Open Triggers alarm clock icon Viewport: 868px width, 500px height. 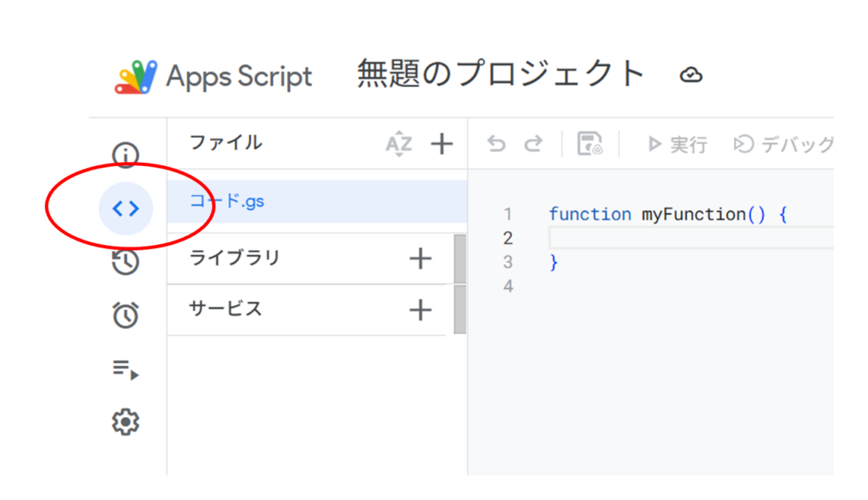tap(125, 314)
